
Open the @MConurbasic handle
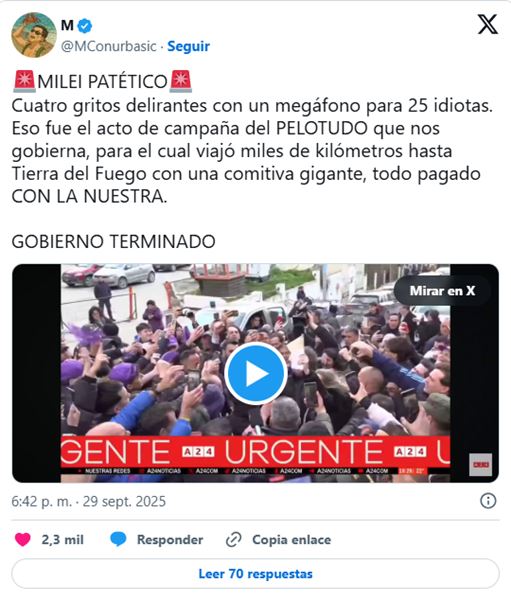(x=109, y=46)
